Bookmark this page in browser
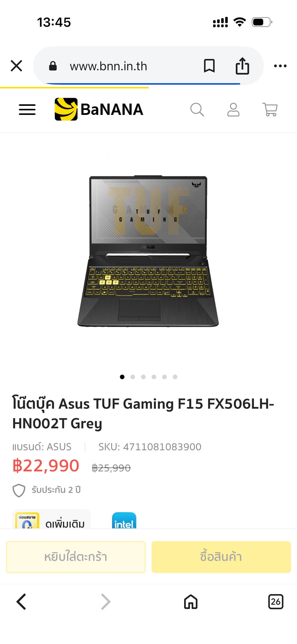297x644 pixels. 209,66
